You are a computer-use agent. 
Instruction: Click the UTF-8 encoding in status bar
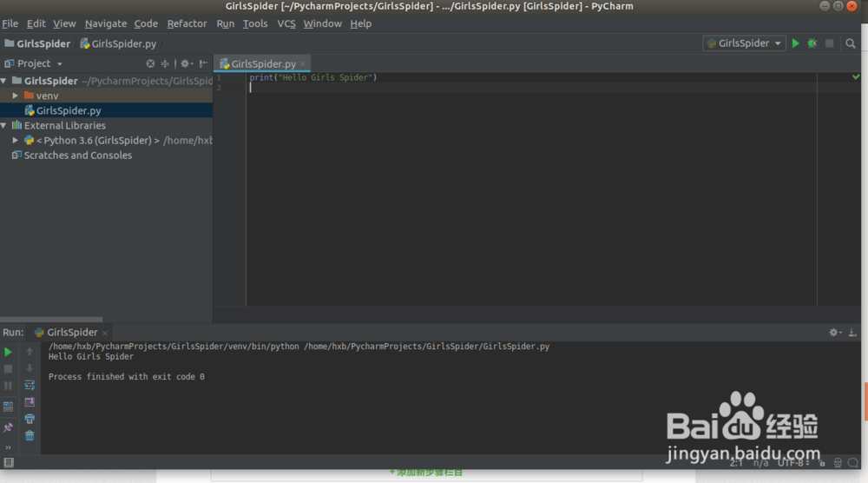click(794, 462)
